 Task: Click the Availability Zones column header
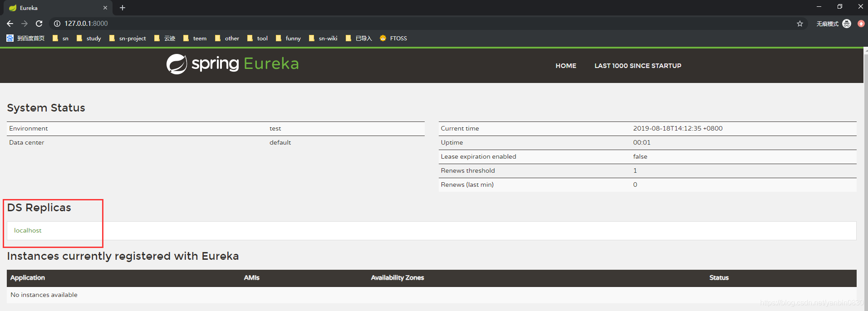[x=397, y=277]
